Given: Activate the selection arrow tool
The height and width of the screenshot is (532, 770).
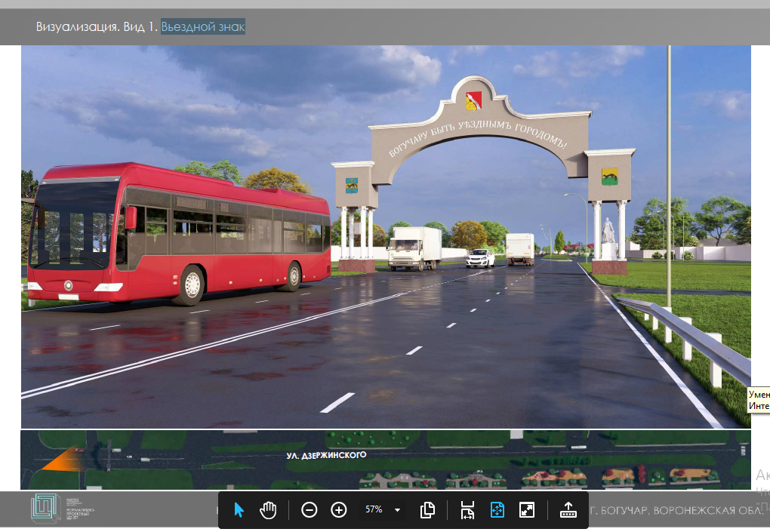Looking at the screenshot, I should (239, 510).
